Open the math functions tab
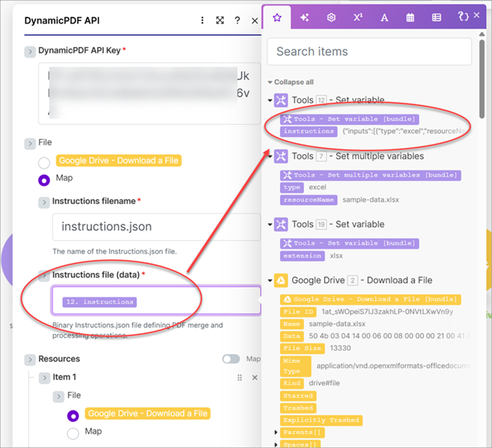This screenshot has height=448, width=492. (x=358, y=18)
